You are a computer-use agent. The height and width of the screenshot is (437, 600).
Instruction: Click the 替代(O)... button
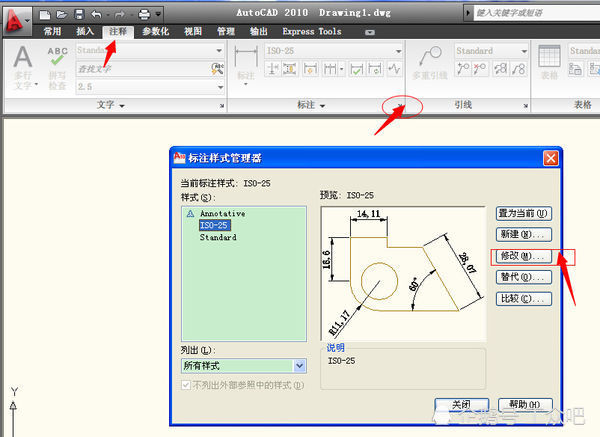[x=524, y=277]
